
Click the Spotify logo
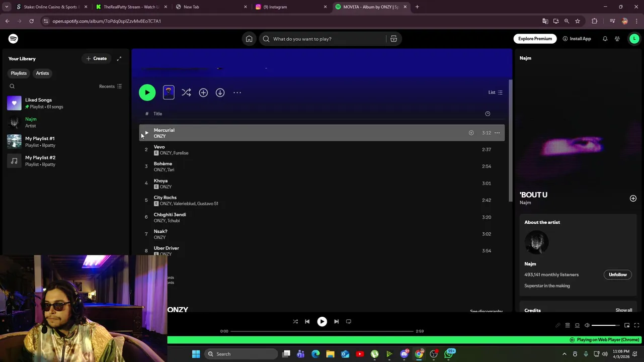(13, 39)
